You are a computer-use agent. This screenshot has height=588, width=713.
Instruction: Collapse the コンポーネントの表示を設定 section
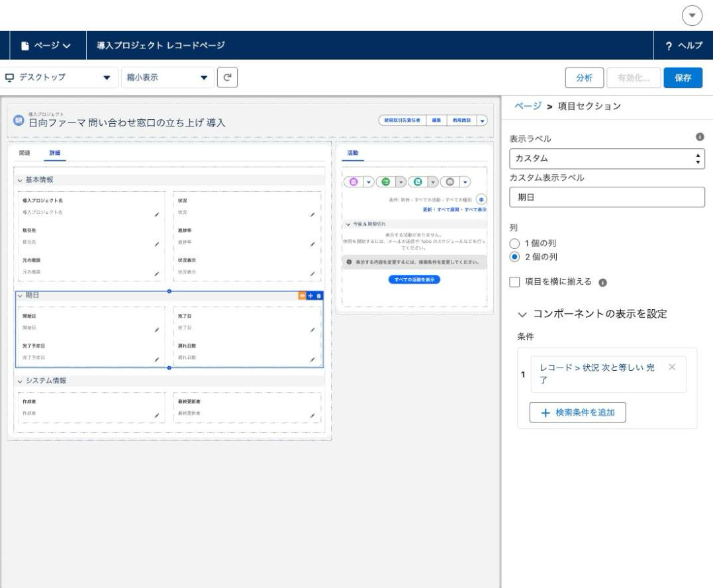[522, 315]
